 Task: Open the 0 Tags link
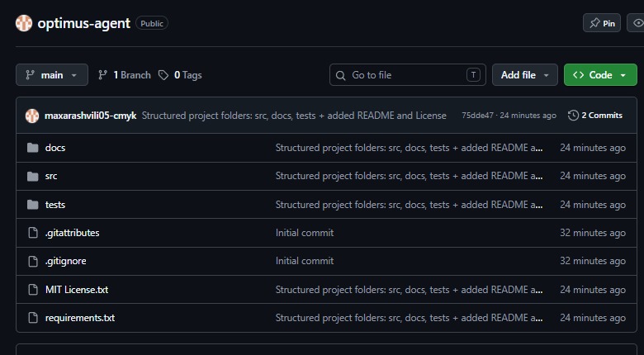pyautogui.click(x=180, y=75)
